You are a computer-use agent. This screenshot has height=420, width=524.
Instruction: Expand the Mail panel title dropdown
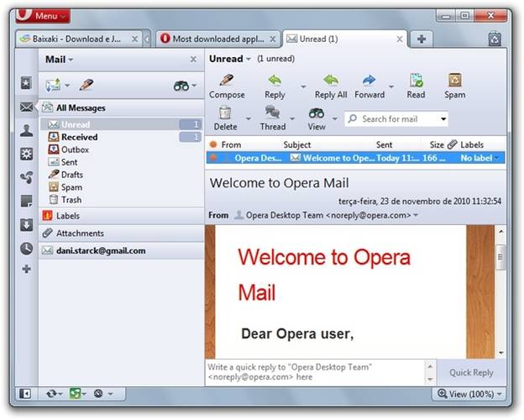pos(59,60)
